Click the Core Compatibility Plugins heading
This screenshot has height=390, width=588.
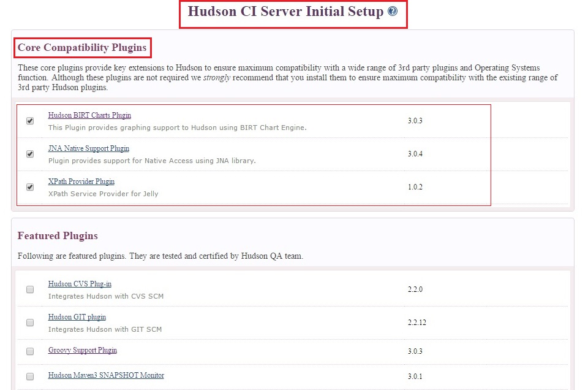coord(82,47)
